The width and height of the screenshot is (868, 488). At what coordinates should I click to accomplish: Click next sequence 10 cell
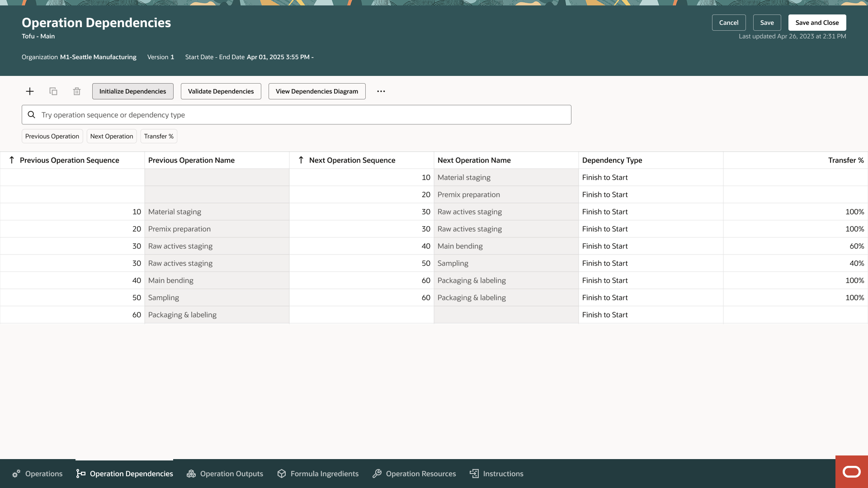[362, 178]
